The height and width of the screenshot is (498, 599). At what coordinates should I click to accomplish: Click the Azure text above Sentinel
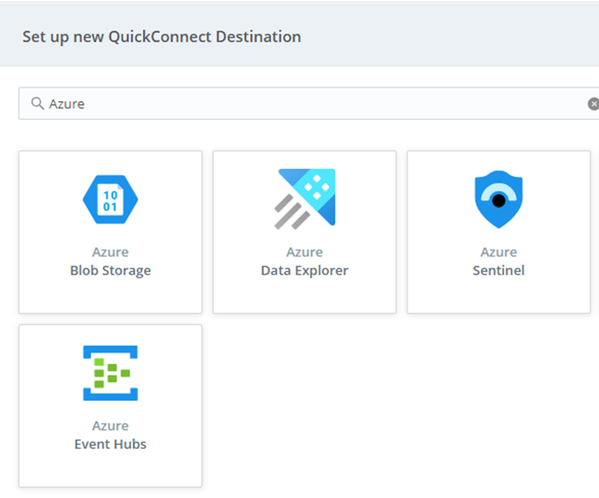coord(499,252)
